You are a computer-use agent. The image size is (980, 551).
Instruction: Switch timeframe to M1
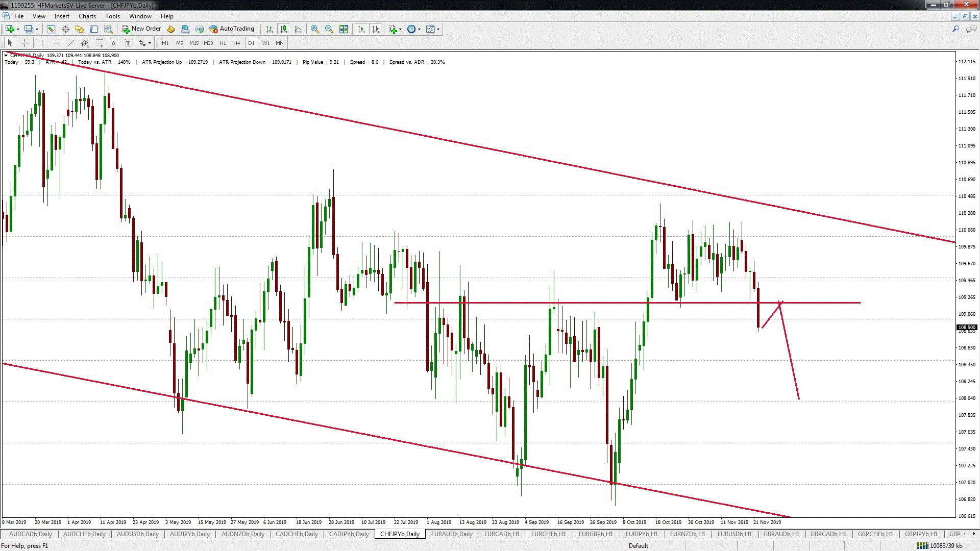coord(165,43)
